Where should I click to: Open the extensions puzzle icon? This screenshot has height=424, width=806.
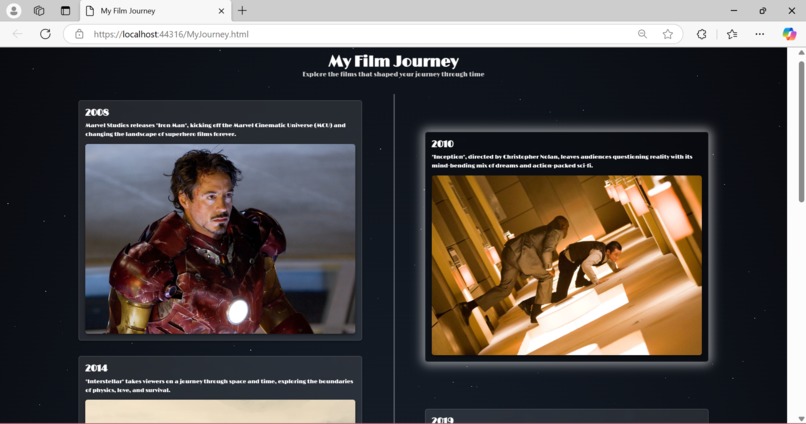coord(701,34)
